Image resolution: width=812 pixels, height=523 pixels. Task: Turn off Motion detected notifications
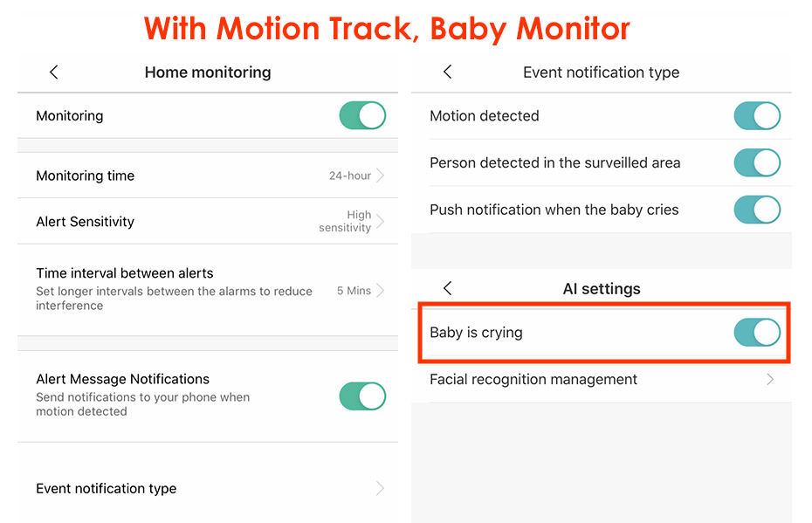click(x=756, y=116)
